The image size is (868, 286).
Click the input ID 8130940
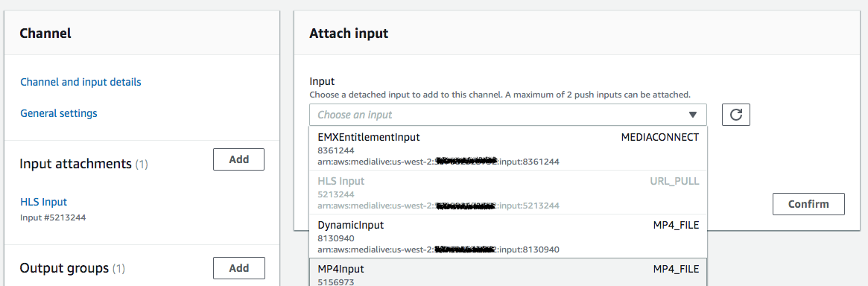click(336, 238)
